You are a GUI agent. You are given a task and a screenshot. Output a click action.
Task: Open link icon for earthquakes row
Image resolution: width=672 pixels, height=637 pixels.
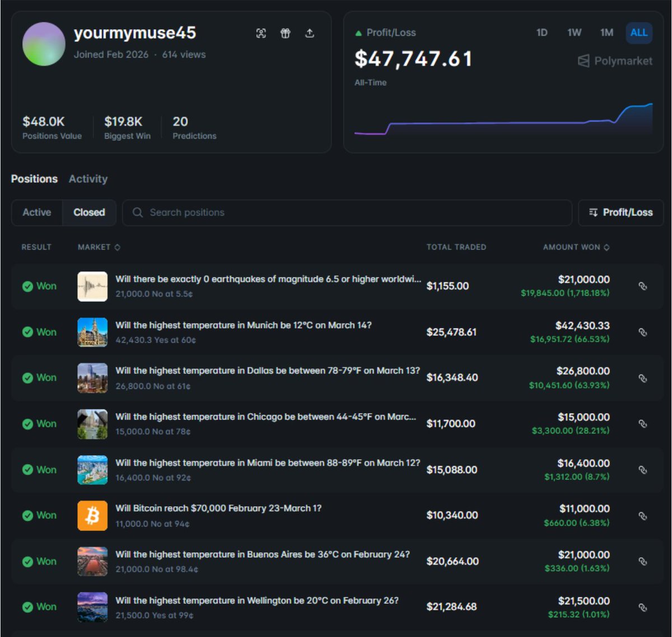pyautogui.click(x=643, y=286)
